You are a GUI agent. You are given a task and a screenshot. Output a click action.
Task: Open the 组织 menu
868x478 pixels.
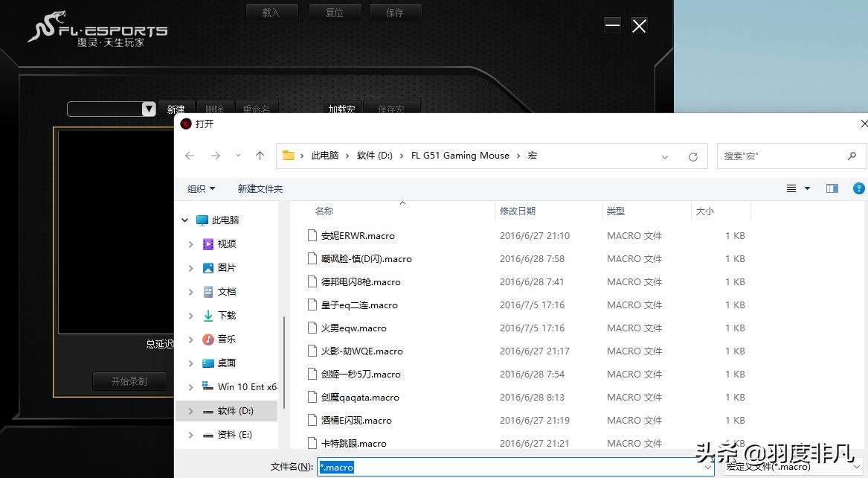click(x=200, y=188)
